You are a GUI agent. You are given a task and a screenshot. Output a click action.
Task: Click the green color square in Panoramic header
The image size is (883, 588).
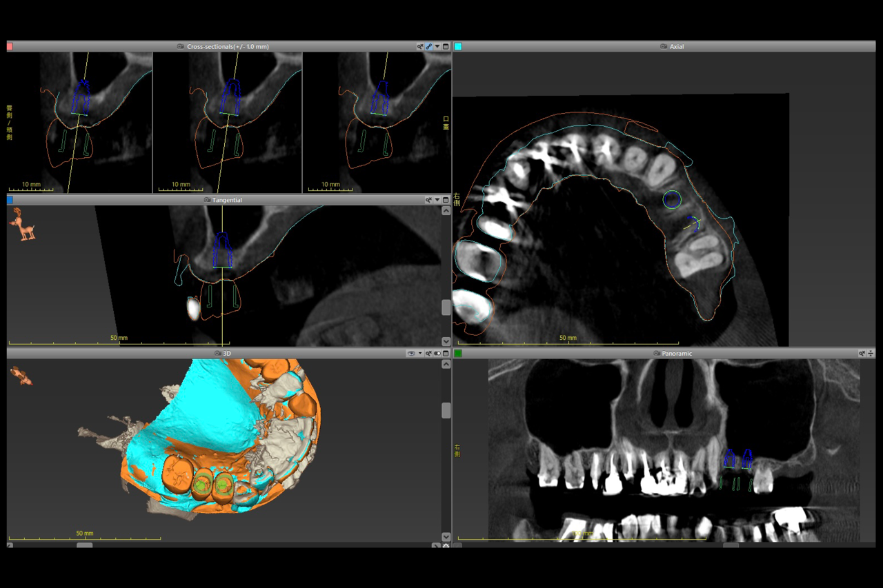[x=457, y=354]
